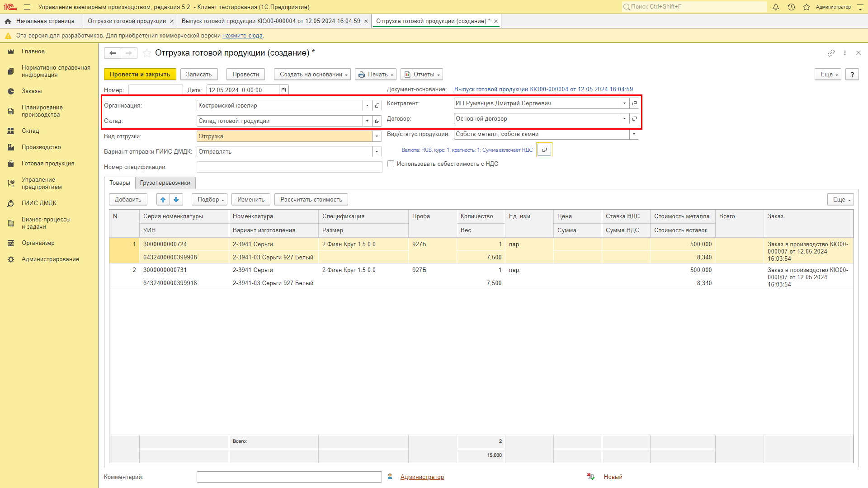
Task: Open top Еще menu of form
Action: pos(828,75)
